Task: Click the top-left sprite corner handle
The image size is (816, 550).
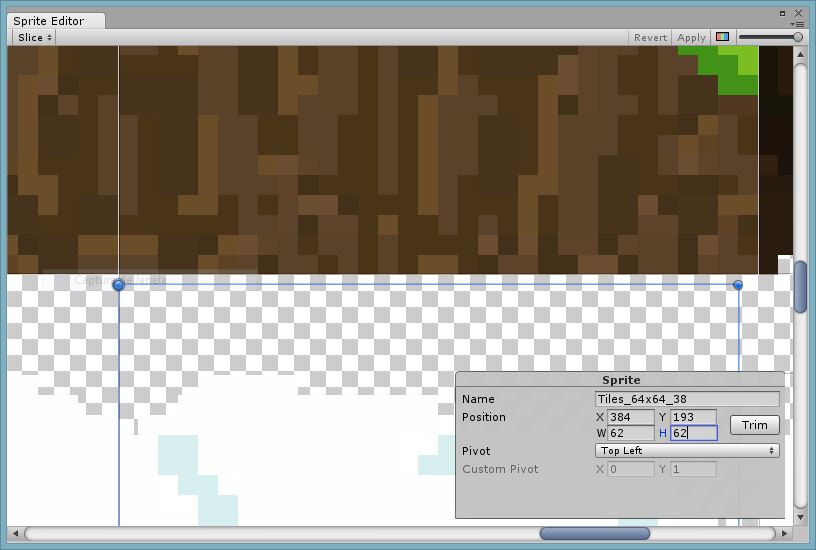Action: [x=119, y=285]
